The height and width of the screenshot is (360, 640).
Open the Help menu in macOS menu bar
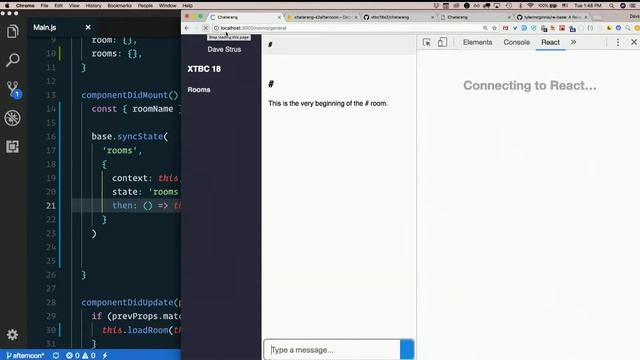(188, 5)
